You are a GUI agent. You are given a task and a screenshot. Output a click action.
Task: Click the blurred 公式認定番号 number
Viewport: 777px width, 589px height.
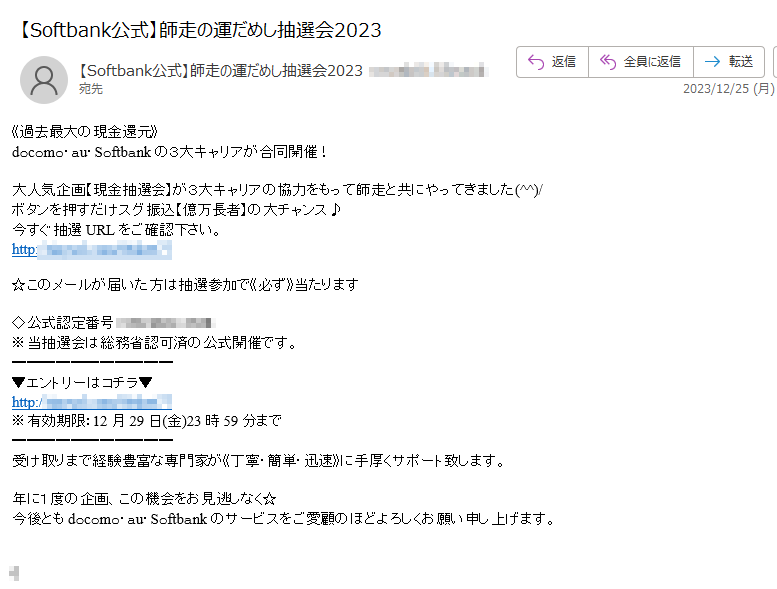(x=166, y=323)
